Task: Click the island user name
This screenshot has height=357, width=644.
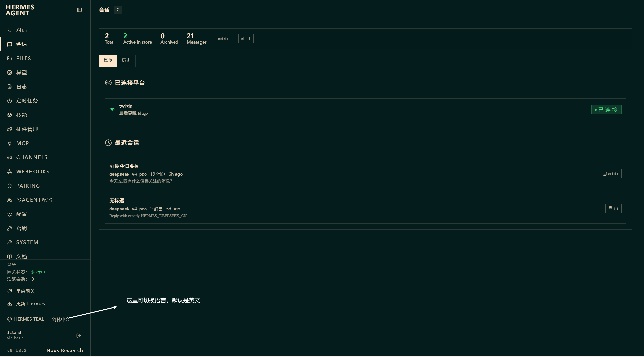Action: click(x=14, y=333)
